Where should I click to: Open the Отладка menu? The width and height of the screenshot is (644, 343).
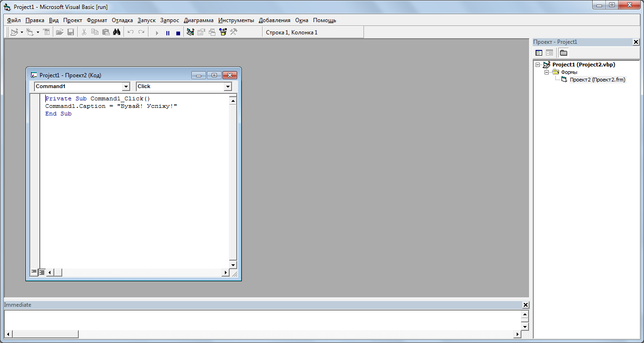click(x=123, y=20)
